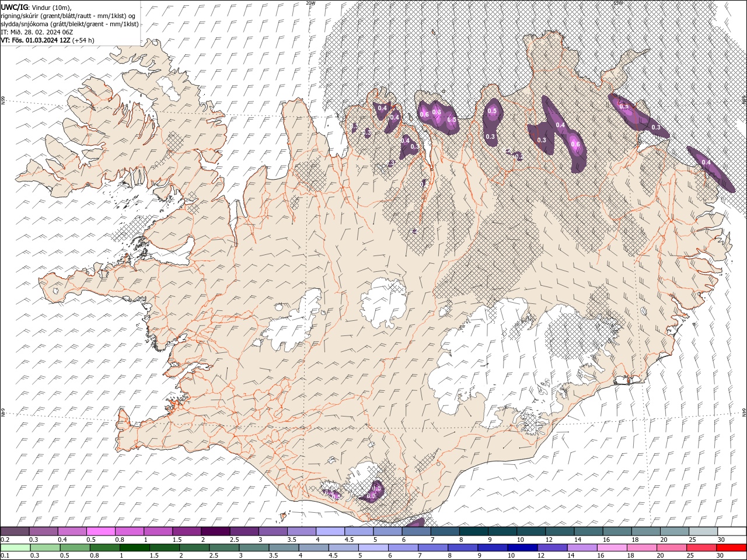Click the dusky mauve 0.2 swatch in upper legend row
Screen dimensions: 747x560
click(15, 531)
